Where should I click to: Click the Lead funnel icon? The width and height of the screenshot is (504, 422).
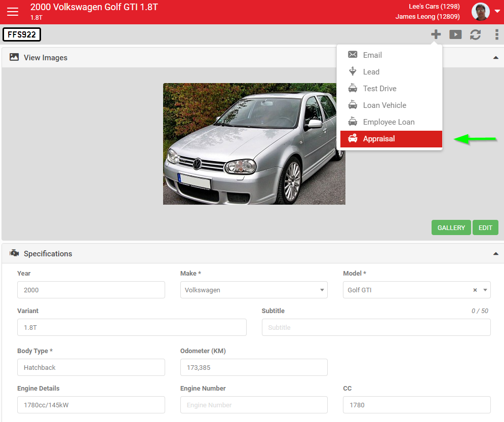353,71
